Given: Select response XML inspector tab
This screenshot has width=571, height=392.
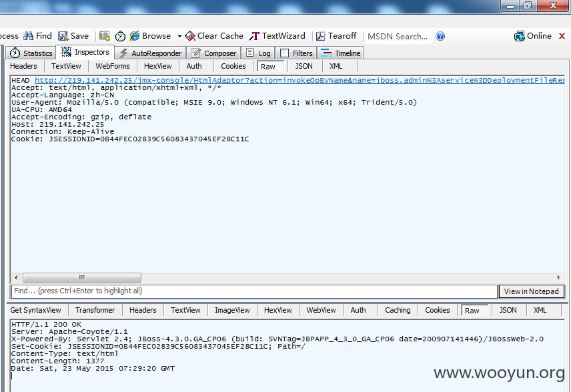Looking at the screenshot, I should 540,310.
